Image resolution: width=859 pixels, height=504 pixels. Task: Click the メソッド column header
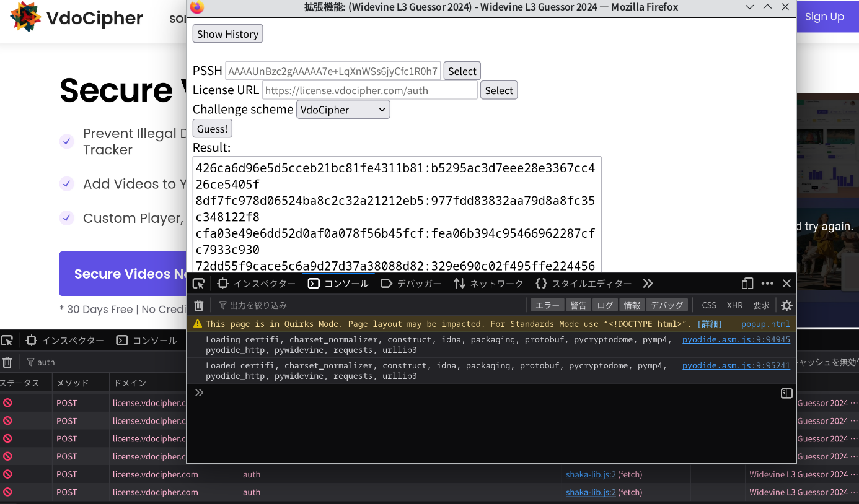(81, 383)
